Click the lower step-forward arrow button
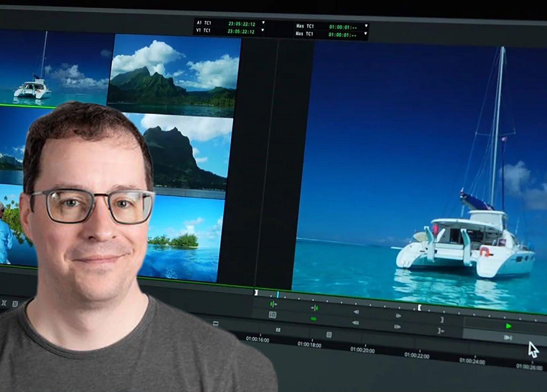This screenshot has height=392, width=547. click(x=398, y=326)
